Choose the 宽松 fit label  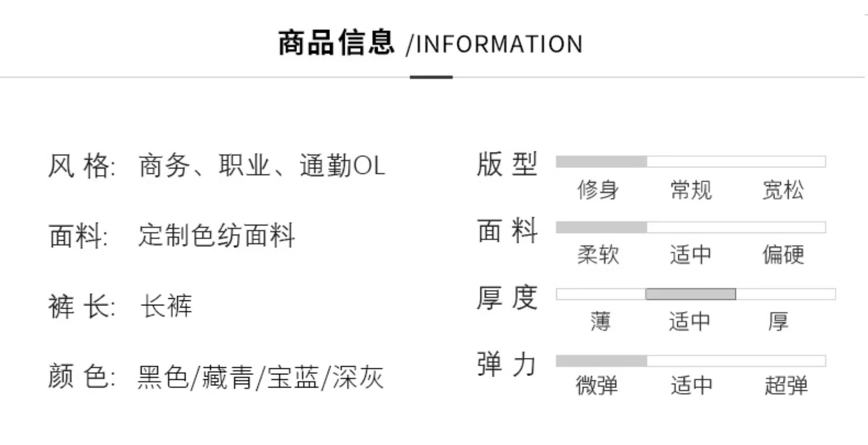[x=783, y=190]
